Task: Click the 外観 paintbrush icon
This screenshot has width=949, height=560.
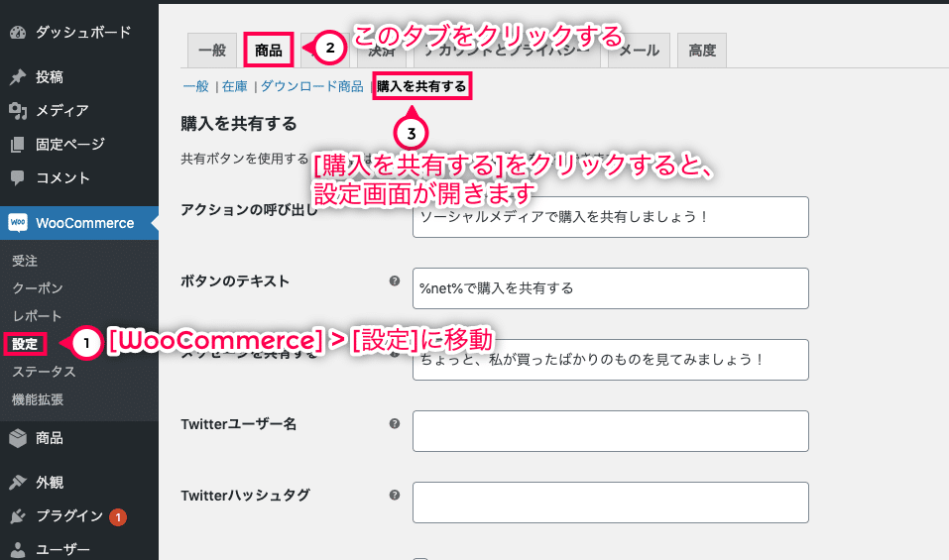Action: [18, 482]
